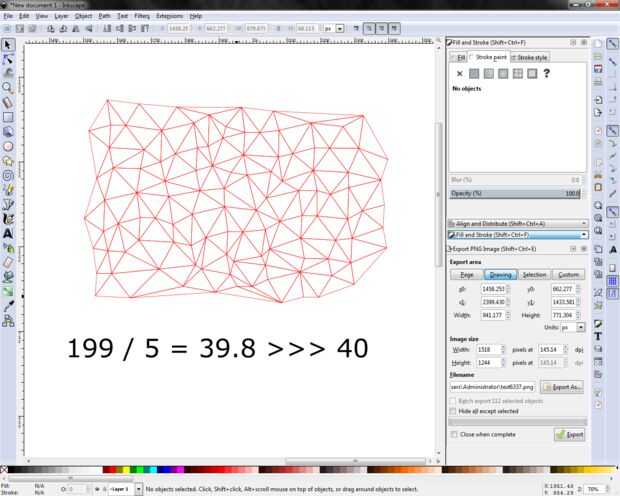Click the Custom export area button
The width and height of the screenshot is (620, 496).
pyautogui.click(x=568, y=275)
